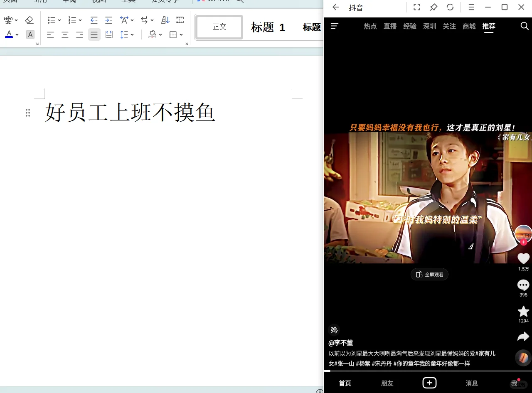The width and height of the screenshot is (532, 393).
Task: Open the bullet list dropdown
Action: 59,20
